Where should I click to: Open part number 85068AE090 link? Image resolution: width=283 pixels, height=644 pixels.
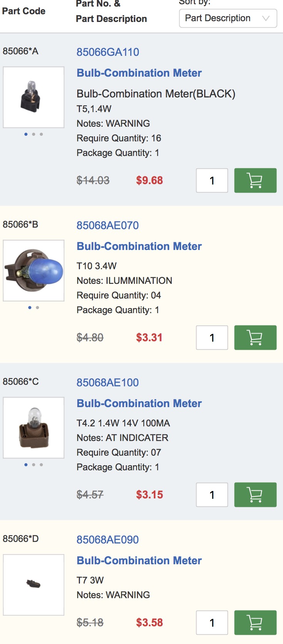click(108, 540)
